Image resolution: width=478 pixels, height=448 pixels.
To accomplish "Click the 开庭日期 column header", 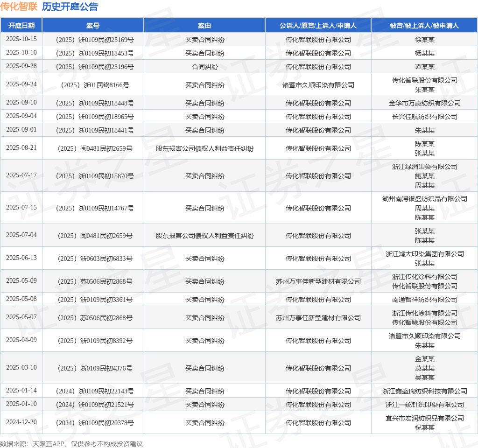I will click(x=21, y=26).
